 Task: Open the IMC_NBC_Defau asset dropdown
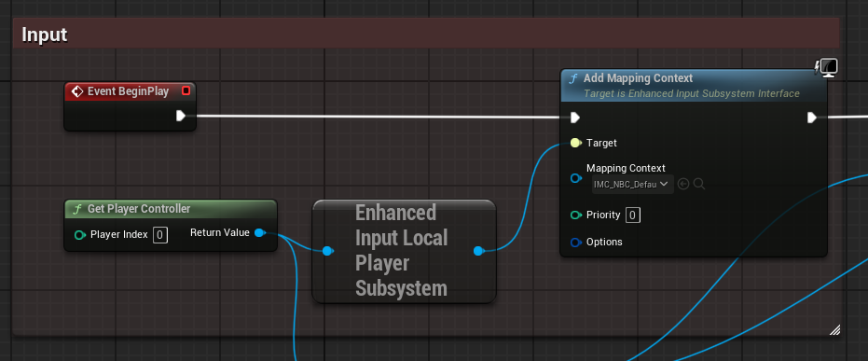633,184
